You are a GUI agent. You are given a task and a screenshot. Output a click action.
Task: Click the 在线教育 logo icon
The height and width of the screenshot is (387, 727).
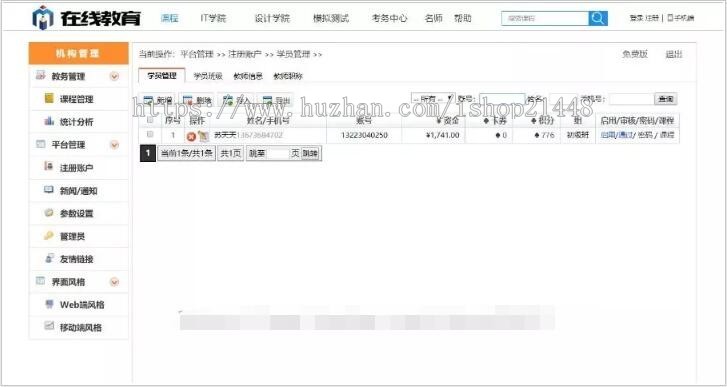point(42,18)
